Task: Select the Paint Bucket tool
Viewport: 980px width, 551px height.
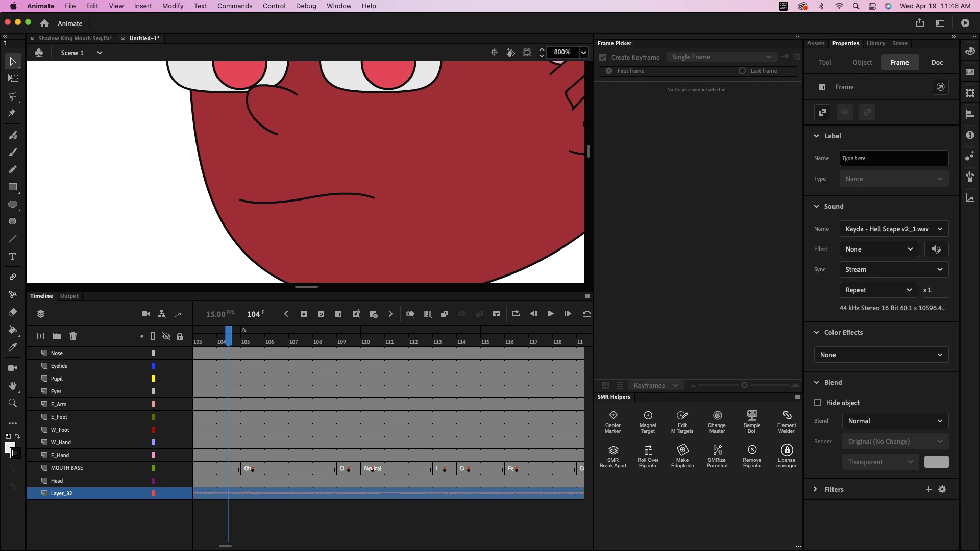Action: (x=13, y=330)
